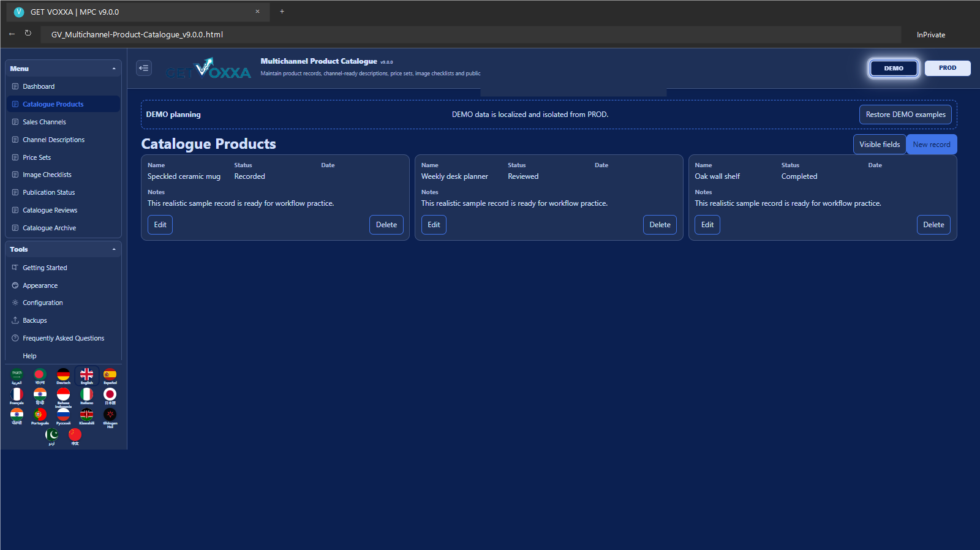
Task: Open Channel Descriptions page
Action: pos(63,140)
